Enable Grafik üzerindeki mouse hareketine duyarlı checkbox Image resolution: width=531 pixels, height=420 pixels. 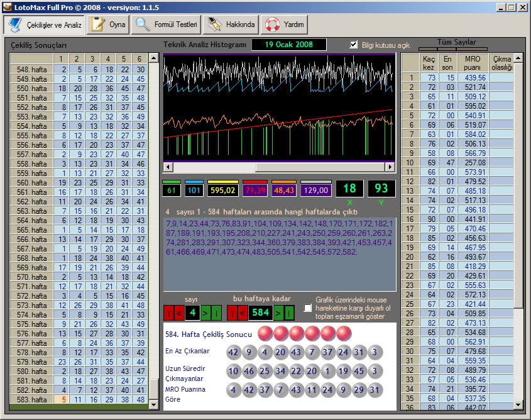pos(307,308)
